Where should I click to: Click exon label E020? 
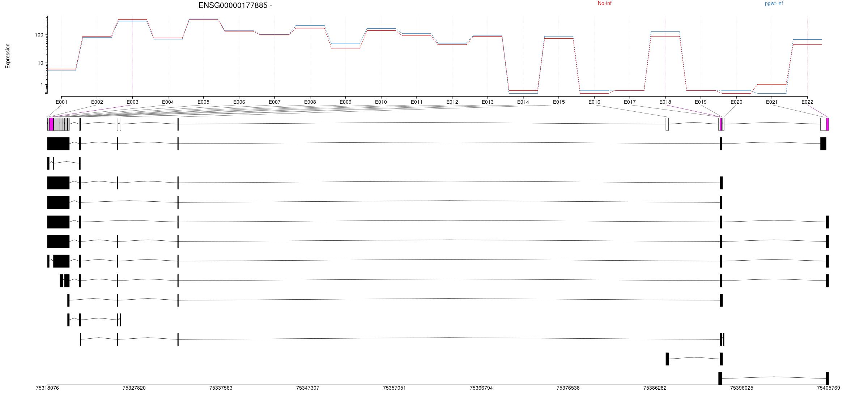coord(736,102)
